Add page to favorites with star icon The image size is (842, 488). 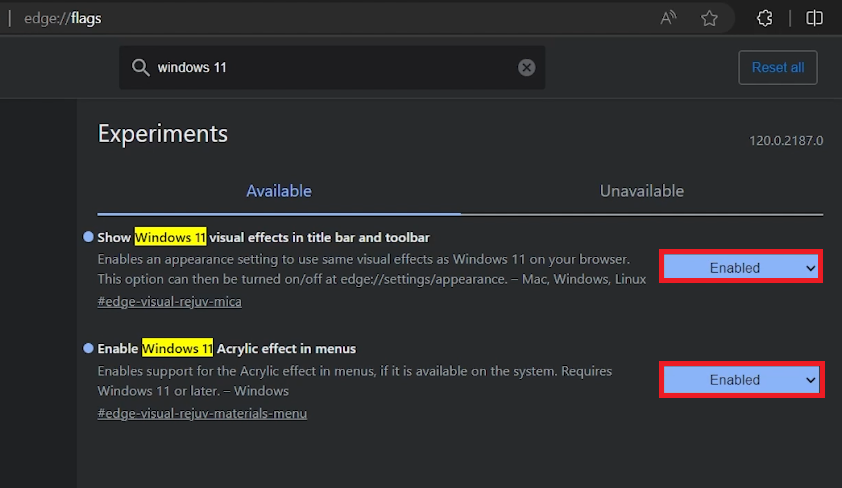709,18
